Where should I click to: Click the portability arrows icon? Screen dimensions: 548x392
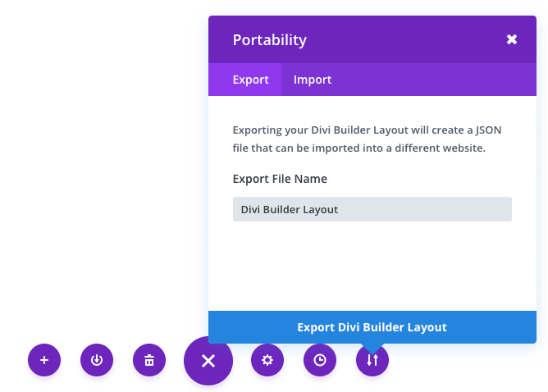coord(372,360)
